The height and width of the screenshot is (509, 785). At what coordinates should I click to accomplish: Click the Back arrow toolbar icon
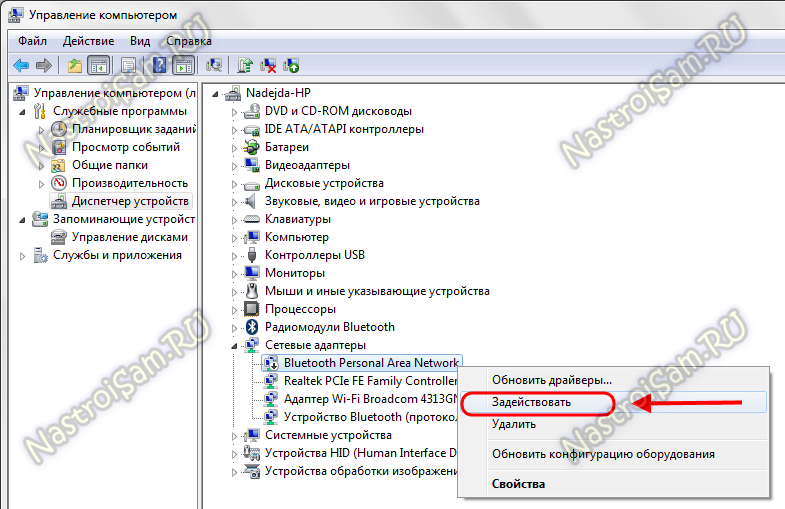click(x=21, y=65)
